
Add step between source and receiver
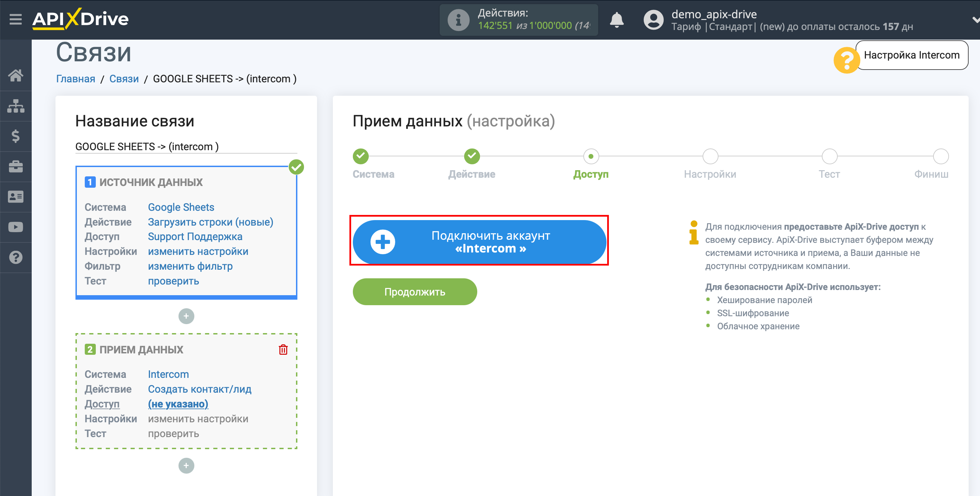point(186,316)
